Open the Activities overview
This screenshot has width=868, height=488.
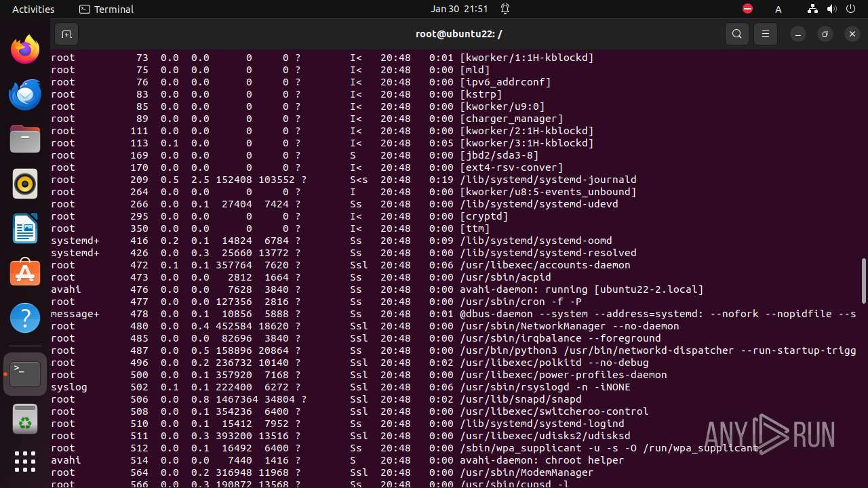click(33, 9)
